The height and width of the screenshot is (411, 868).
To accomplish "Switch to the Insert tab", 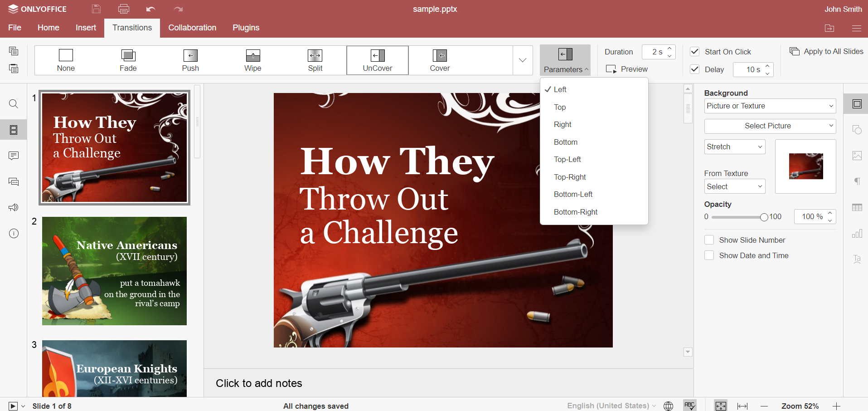I will [x=86, y=28].
